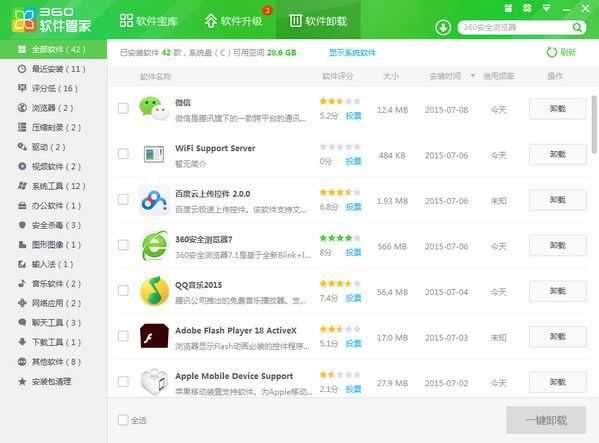Viewport: 599px width, 443px height.
Task: Click the Baidu cloud upload control icon
Action: click(x=154, y=200)
